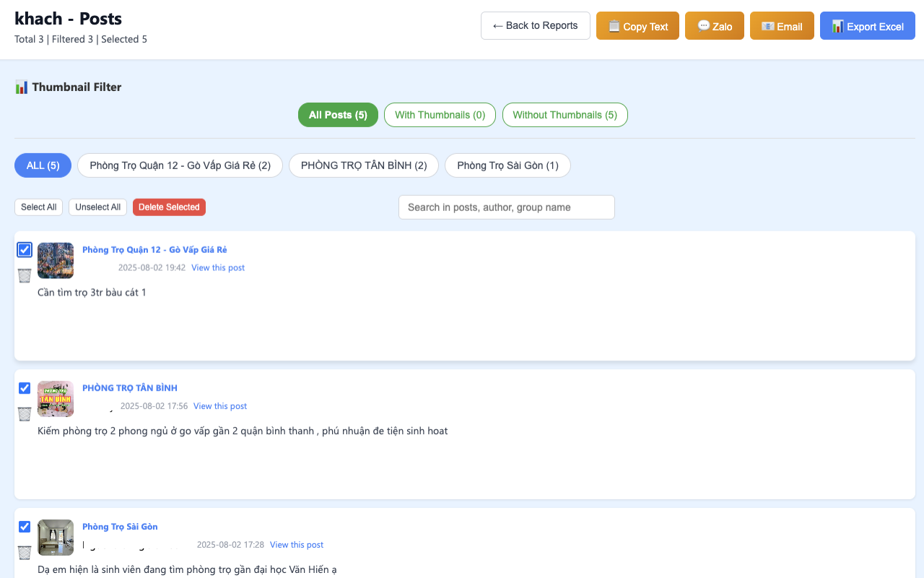Image resolution: width=924 pixels, height=578 pixels.
Task: Click the Unselect All button
Action: click(97, 207)
